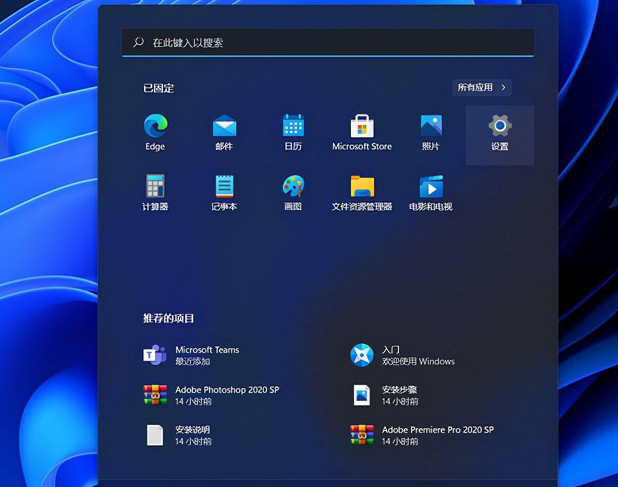Screen dimensions: 618x487
Task: Open the 记事本 notepad app
Action: pos(224,187)
